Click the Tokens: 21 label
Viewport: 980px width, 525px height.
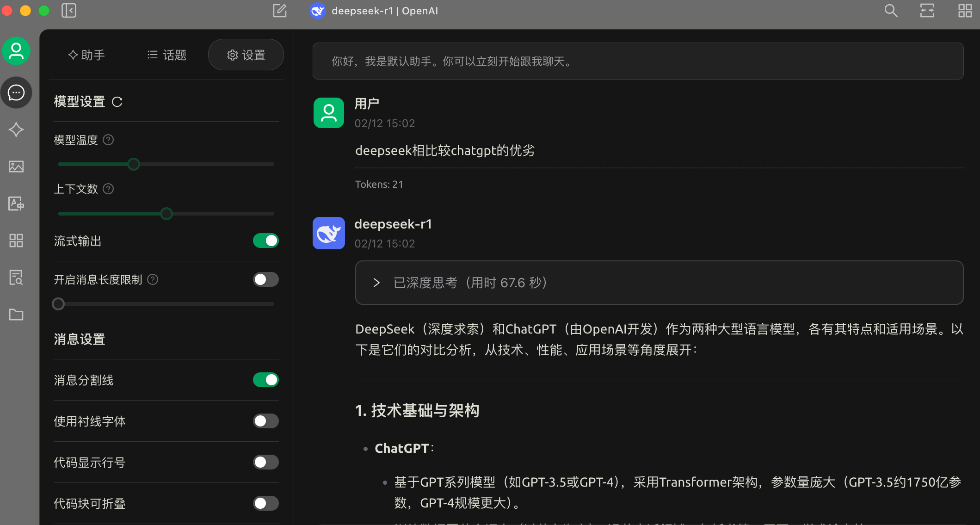click(379, 184)
